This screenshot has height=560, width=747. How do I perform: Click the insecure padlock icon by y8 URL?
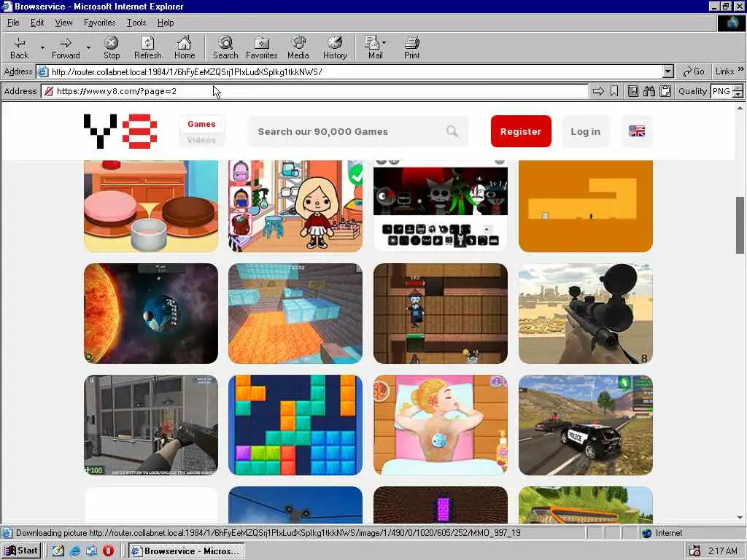[x=49, y=91]
